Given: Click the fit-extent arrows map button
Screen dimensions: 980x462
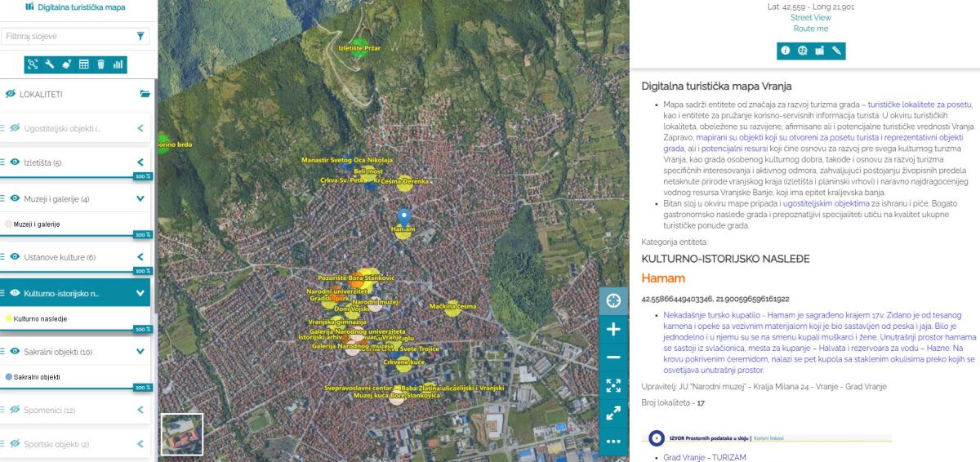Looking at the screenshot, I should click(613, 386).
